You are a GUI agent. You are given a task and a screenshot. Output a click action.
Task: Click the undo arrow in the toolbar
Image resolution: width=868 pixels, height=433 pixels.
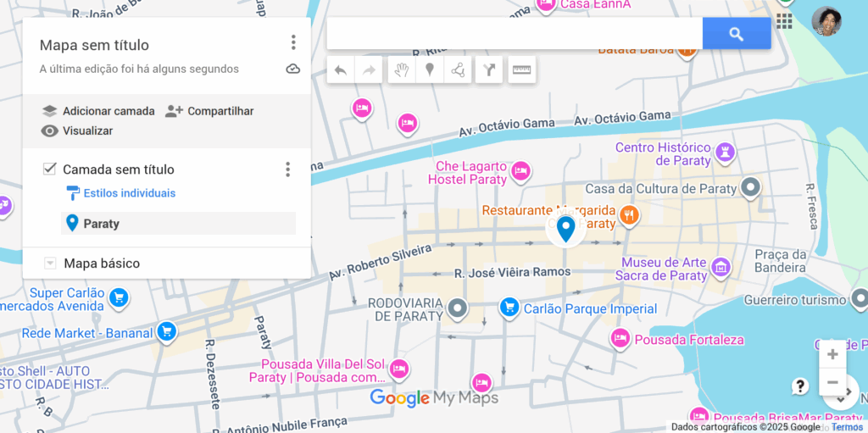point(341,70)
